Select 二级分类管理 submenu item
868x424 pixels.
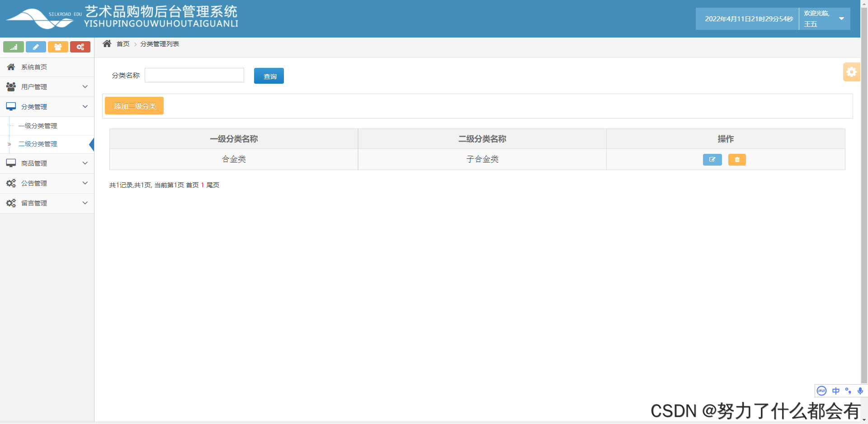click(x=38, y=144)
